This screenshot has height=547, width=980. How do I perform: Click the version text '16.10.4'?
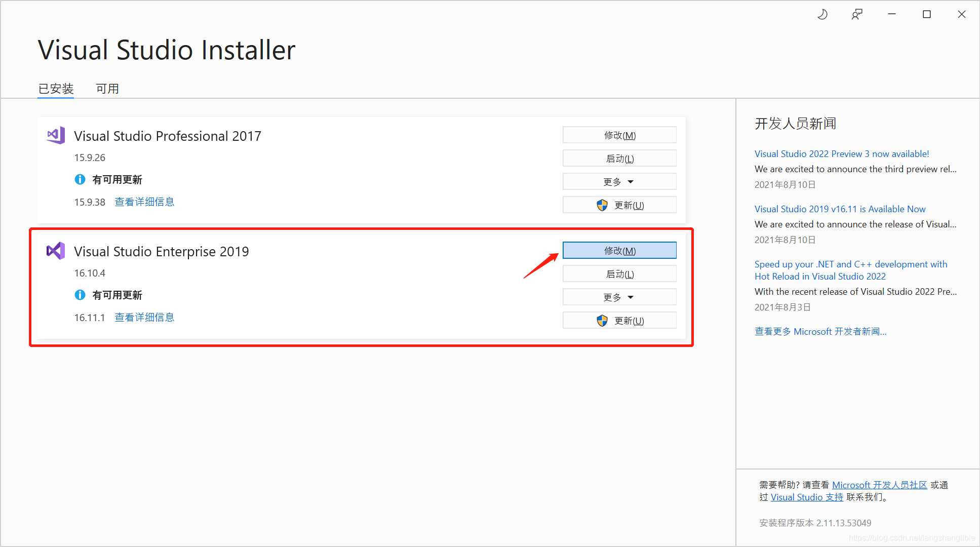click(90, 273)
